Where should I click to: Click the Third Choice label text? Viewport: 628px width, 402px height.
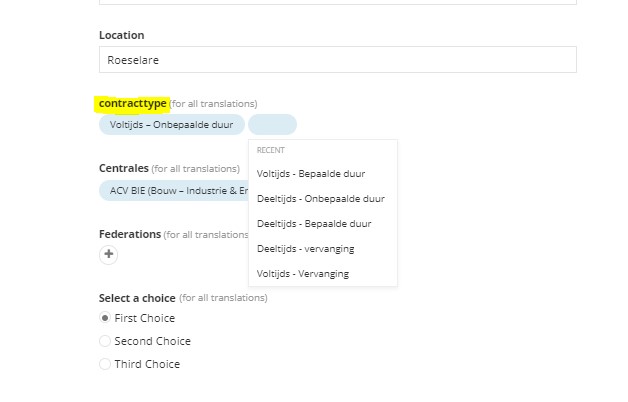point(147,364)
